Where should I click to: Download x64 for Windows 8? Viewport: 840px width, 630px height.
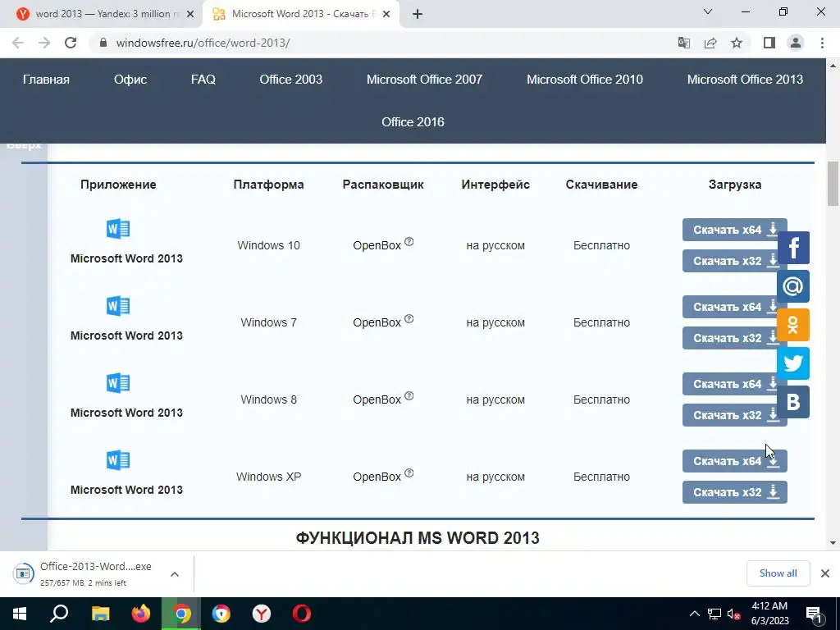click(729, 384)
